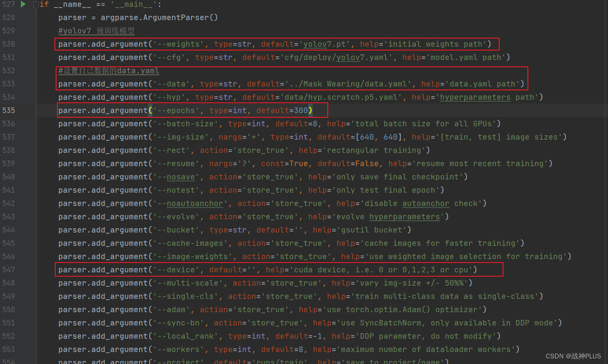
Task: Collapse the if __name__ code fold marker
Action: 36,5
